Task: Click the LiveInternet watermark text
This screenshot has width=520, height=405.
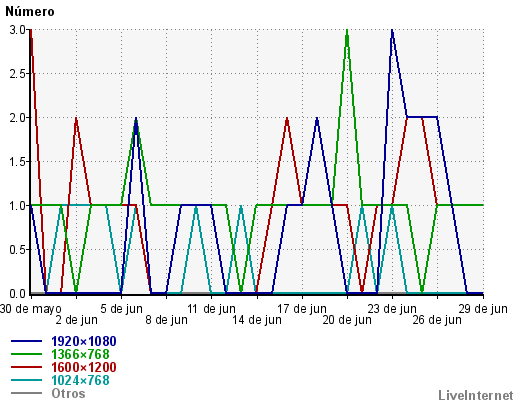Action: [476, 395]
